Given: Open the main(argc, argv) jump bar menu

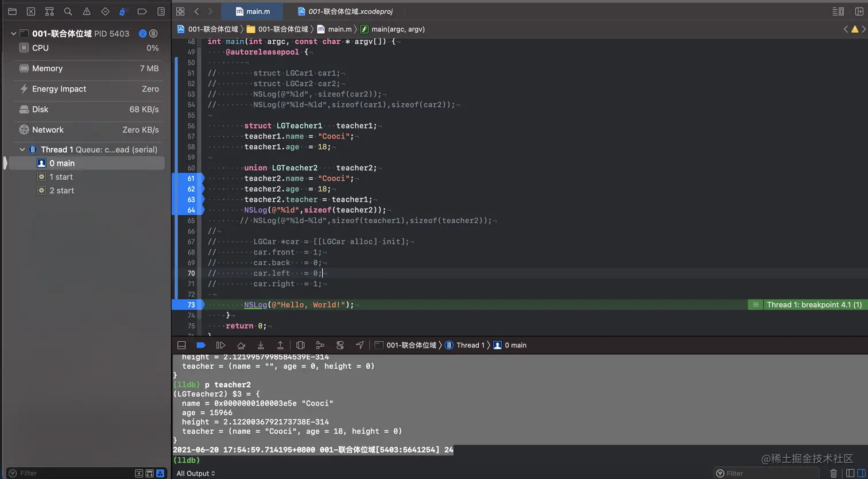Looking at the screenshot, I should pyautogui.click(x=392, y=29).
